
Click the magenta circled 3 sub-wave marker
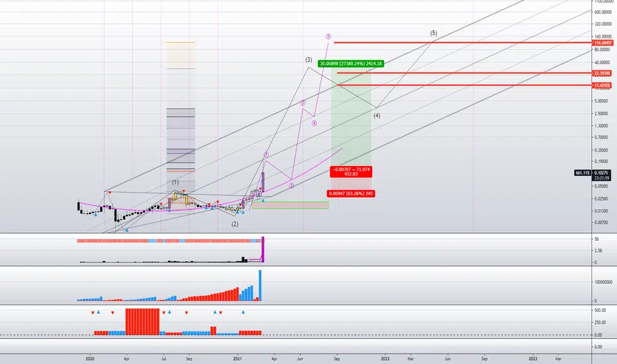(x=303, y=103)
